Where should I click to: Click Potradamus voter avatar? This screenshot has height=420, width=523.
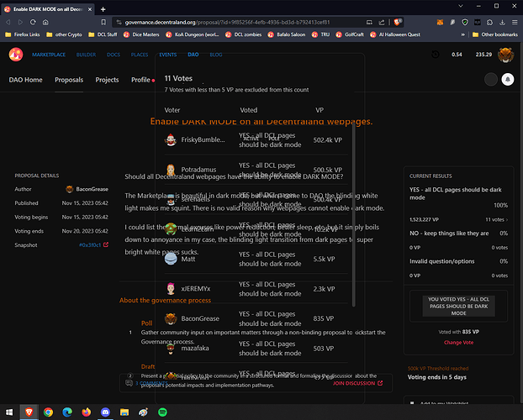tap(171, 170)
